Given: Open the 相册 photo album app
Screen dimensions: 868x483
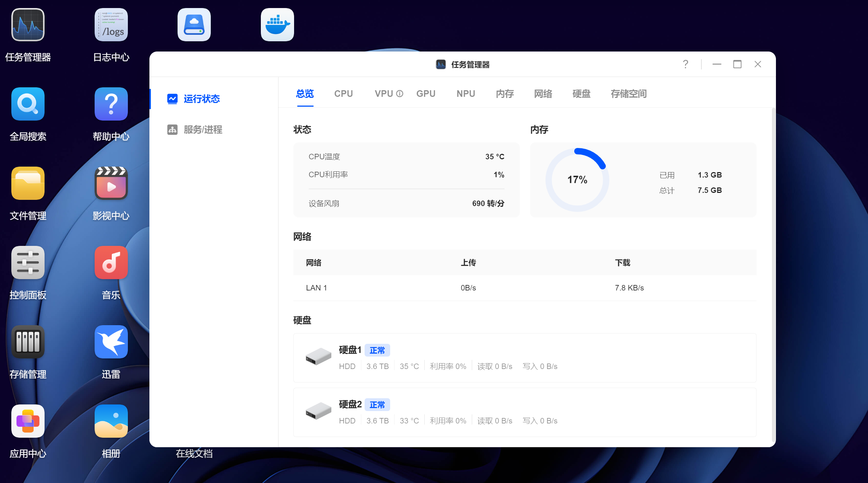Looking at the screenshot, I should (x=111, y=421).
